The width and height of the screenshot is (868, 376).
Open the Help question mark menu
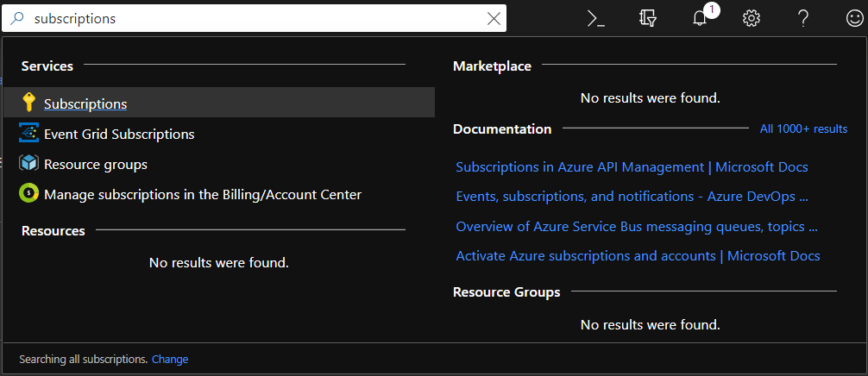click(802, 18)
